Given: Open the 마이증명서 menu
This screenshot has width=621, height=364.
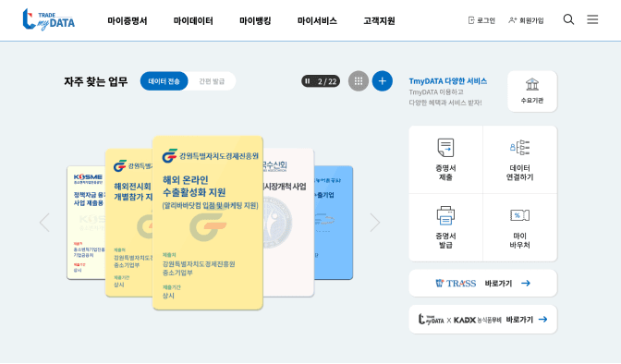Looking at the screenshot, I should point(128,20).
